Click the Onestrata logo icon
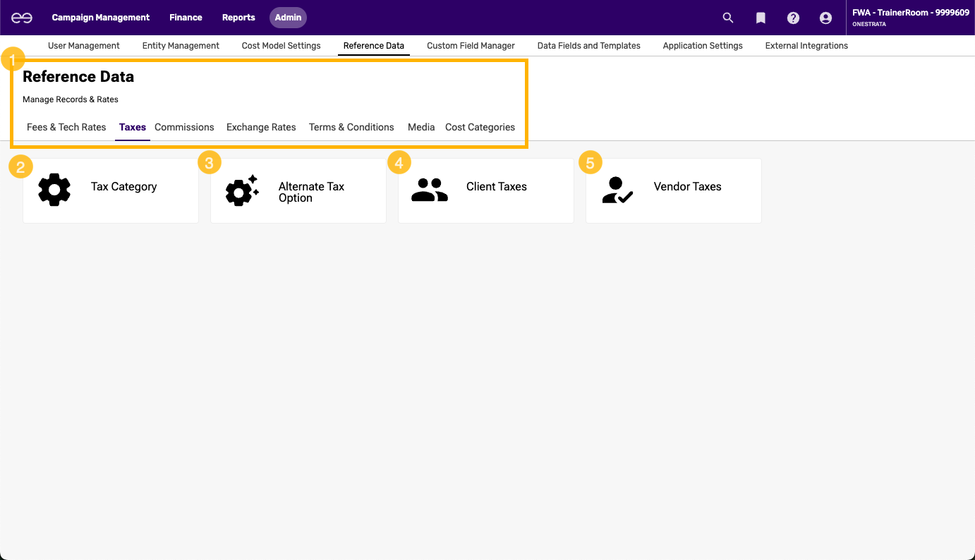The image size is (975, 560). (22, 18)
